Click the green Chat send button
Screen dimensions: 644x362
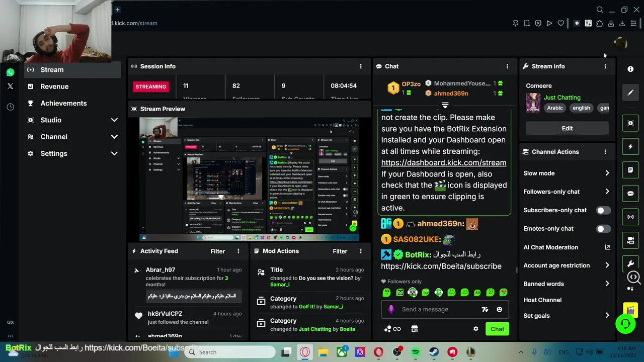pos(497,329)
